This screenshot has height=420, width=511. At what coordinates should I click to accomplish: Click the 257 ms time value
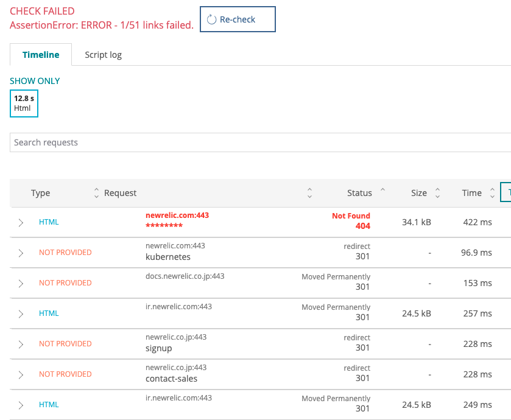[478, 313]
